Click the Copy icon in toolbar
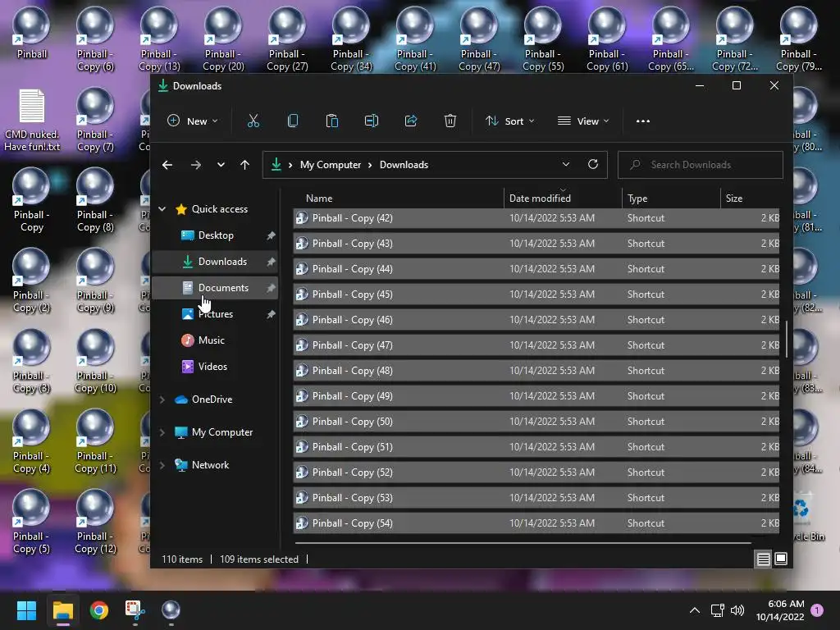Viewport: 840px width, 630px height. click(x=293, y=121)
